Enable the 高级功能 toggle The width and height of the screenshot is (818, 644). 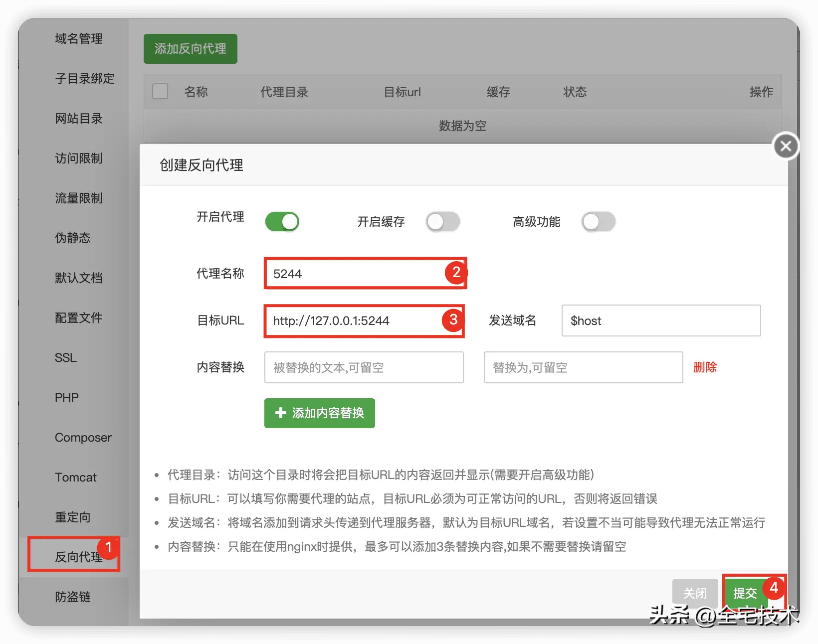[x=599, y=221]
